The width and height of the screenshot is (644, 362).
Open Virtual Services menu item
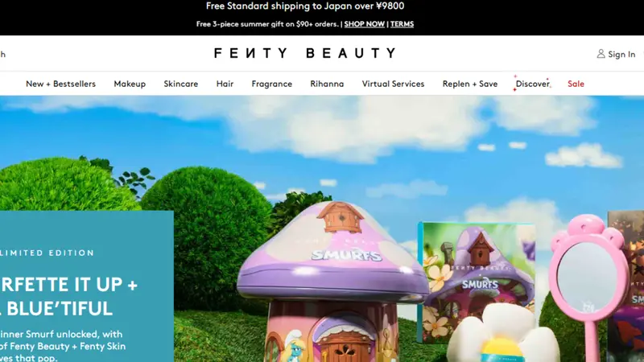tap(393, 84)
